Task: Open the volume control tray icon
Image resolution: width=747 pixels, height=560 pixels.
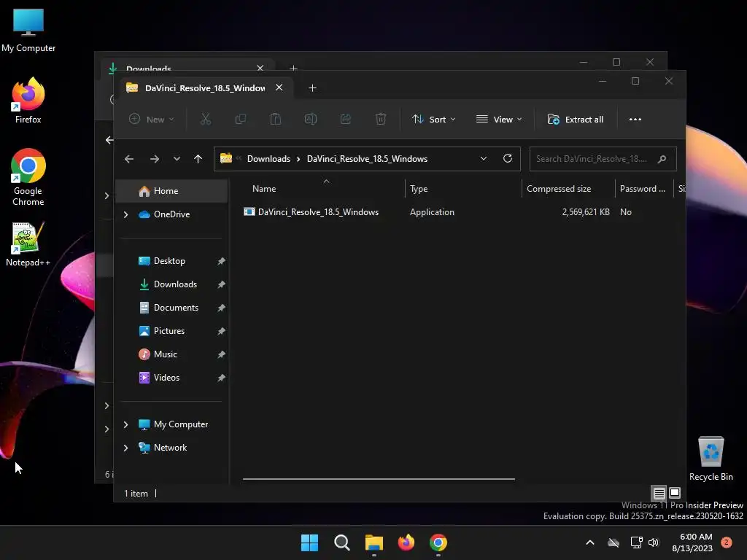Action: point(654,542)
